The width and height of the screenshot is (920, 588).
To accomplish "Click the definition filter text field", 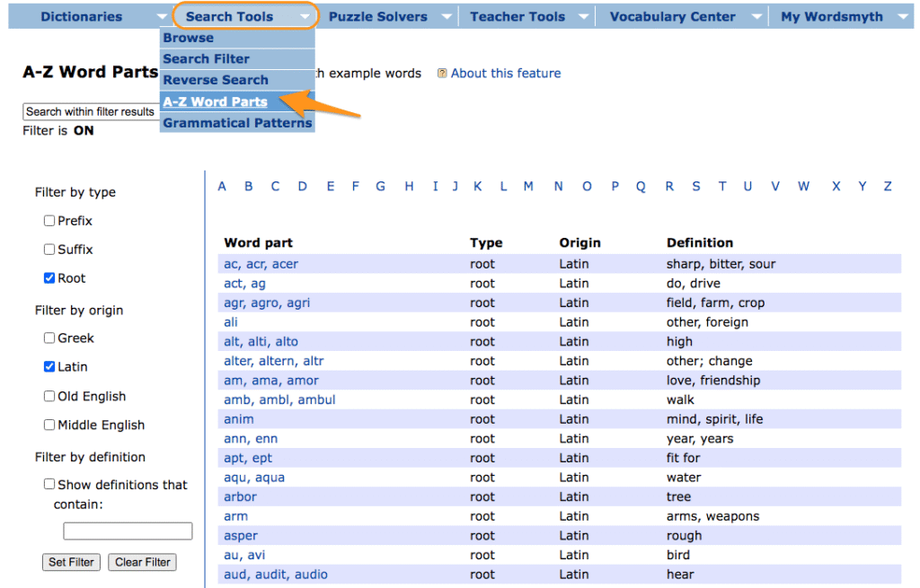I will tap(128, 531).
